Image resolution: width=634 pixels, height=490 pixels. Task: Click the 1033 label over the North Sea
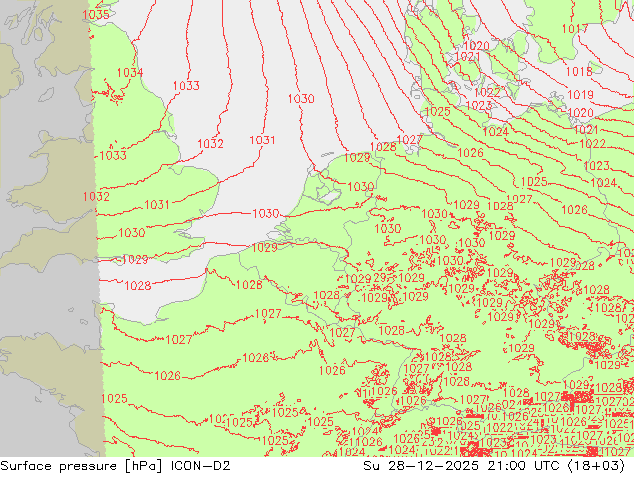click(x=186, y=86)
